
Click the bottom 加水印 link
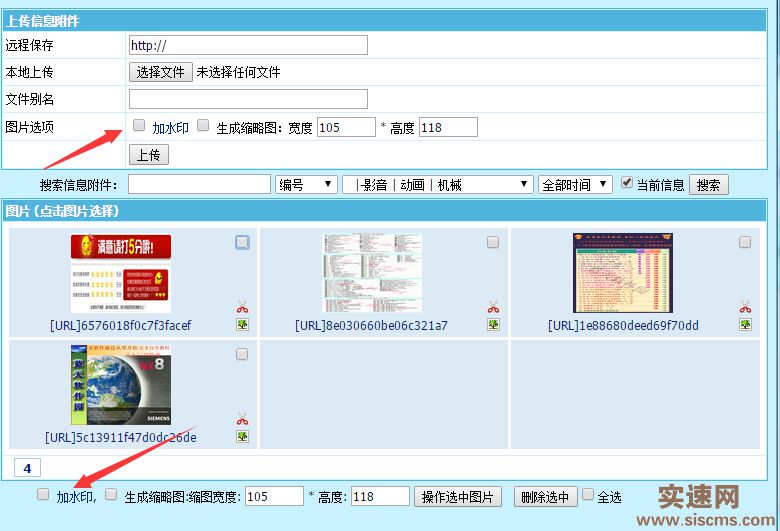pos(74,497)
